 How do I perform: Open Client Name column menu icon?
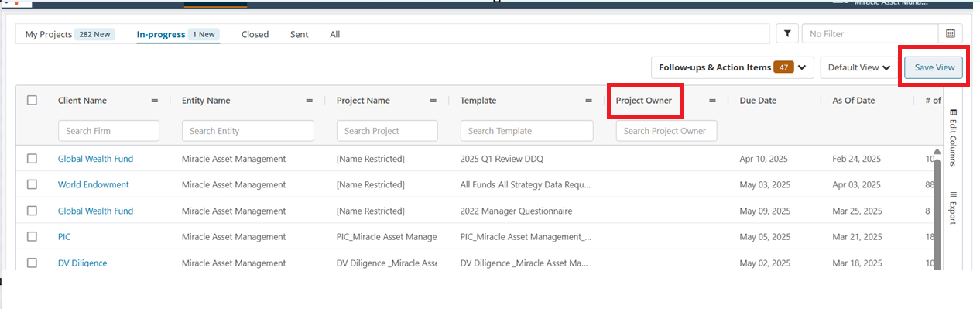(155, 100)
